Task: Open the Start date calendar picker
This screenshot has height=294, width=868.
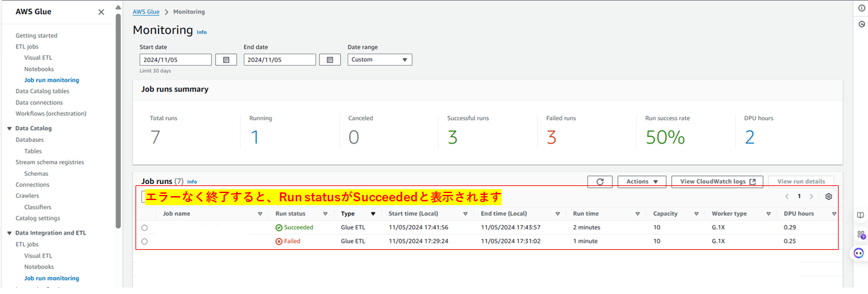Action: pyautogui.click(x=226, y=59)
